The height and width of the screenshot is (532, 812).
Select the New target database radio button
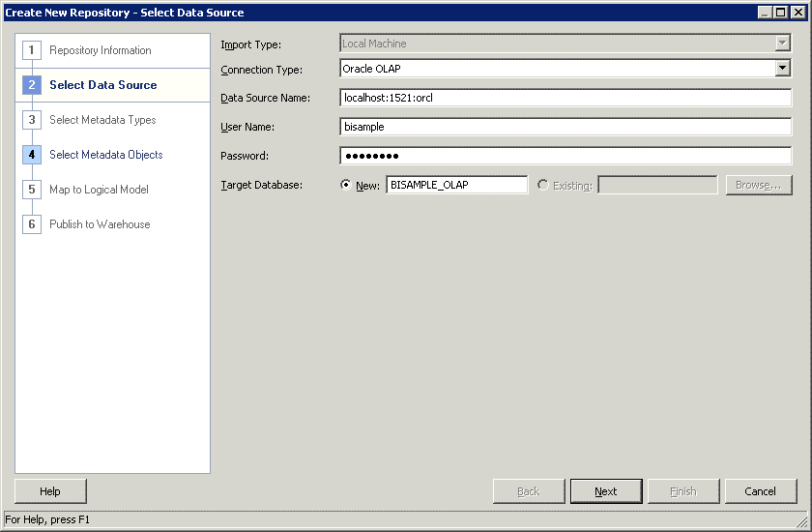(x=346, y=185)
